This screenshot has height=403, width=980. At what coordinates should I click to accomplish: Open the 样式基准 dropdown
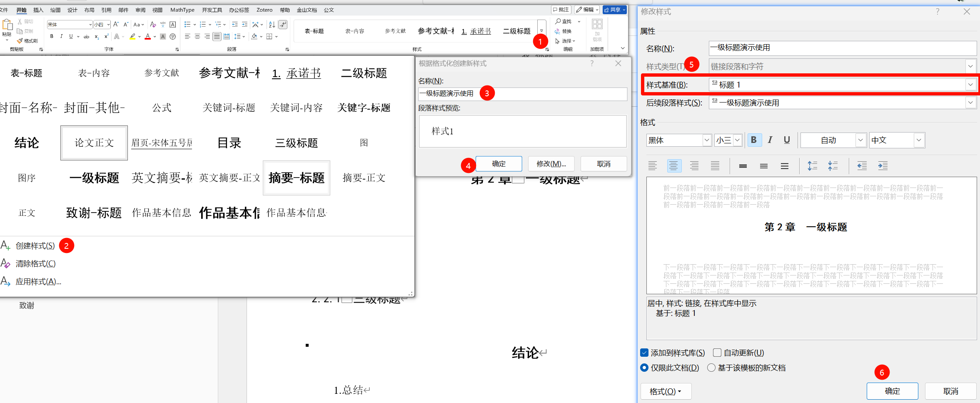pos(970,85)
